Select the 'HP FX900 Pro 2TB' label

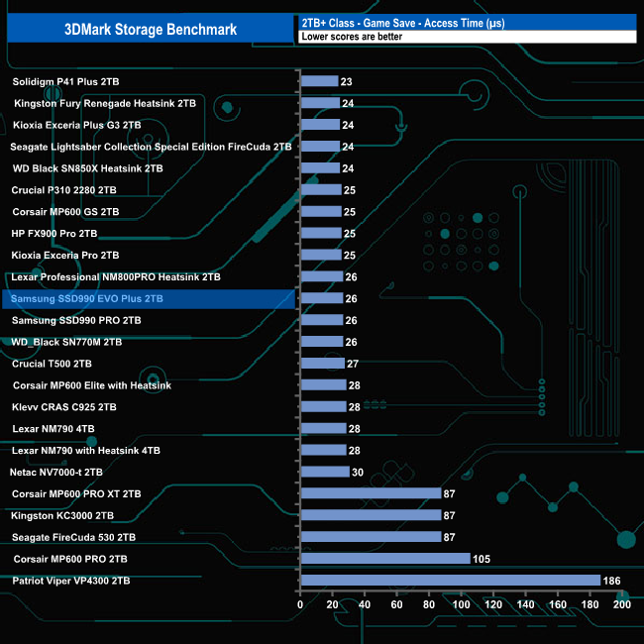[54, 233]
